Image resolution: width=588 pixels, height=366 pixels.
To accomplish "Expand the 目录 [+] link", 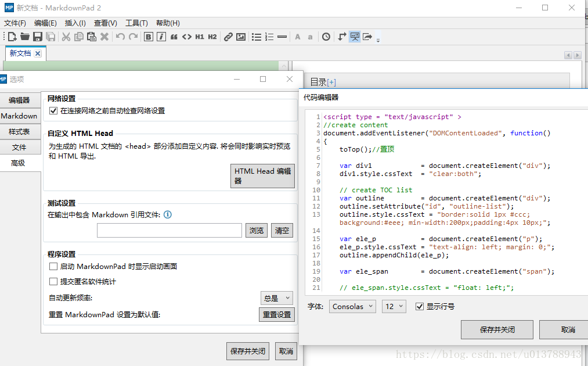I will pos(331,82).
